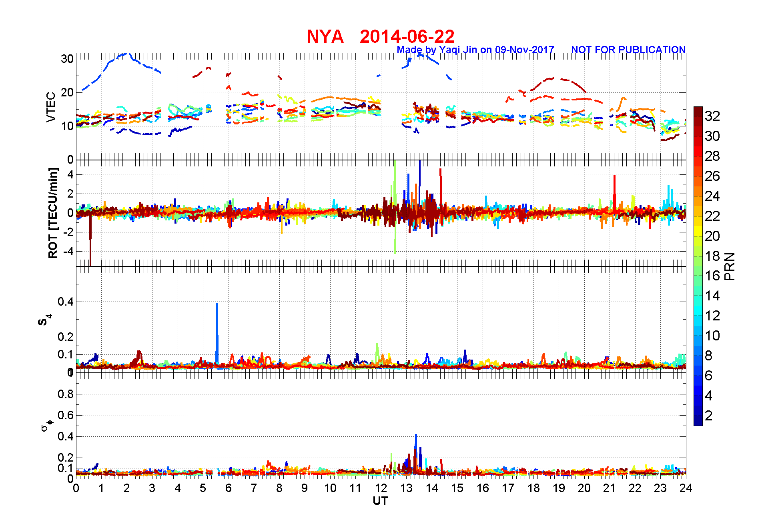This screenshot has height=532, width=762.
Task: Click the S4 y-axis label
Action: point(44,320)
